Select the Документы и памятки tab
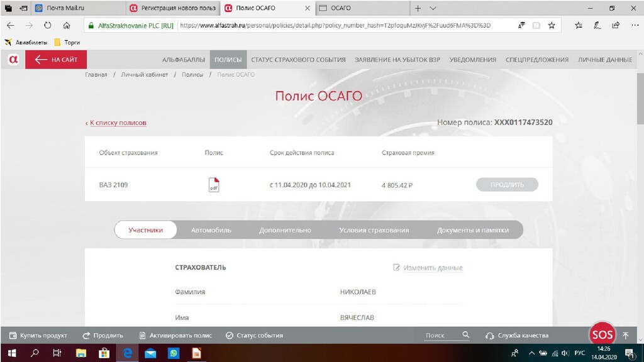This screenshot has height=362, width=644. (473, 230)
